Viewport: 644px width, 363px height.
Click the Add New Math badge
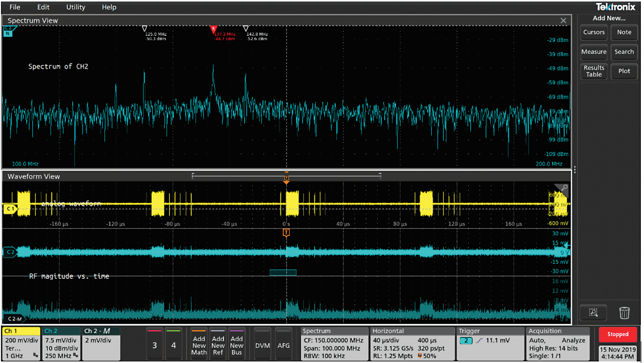point(199,344)
